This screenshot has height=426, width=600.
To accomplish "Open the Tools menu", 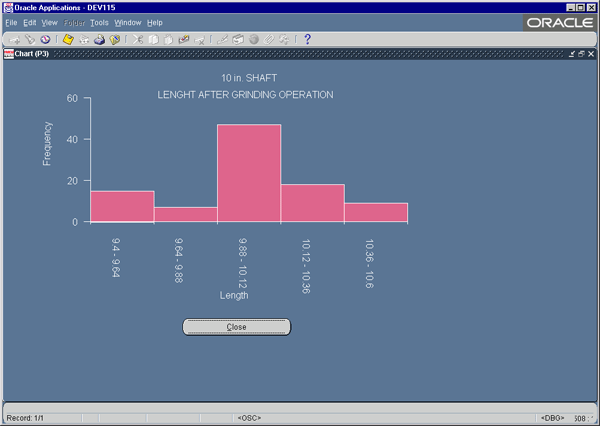I will coord(99,23).
